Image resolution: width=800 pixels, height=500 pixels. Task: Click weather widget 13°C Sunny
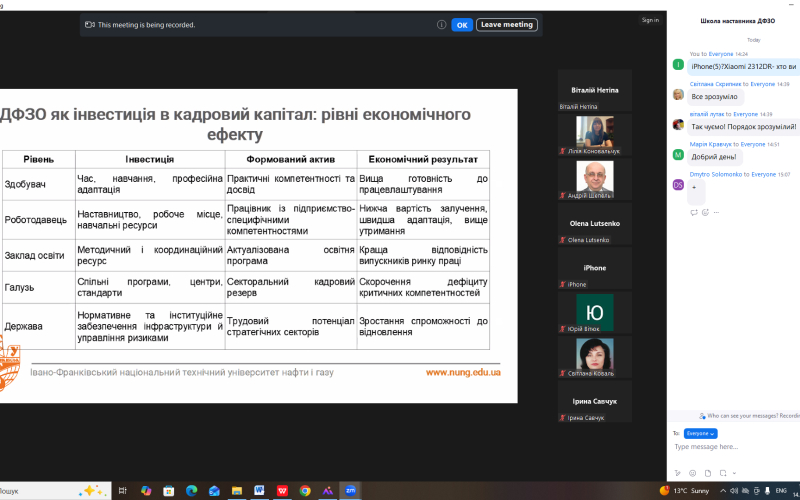[x=684, y=491]
